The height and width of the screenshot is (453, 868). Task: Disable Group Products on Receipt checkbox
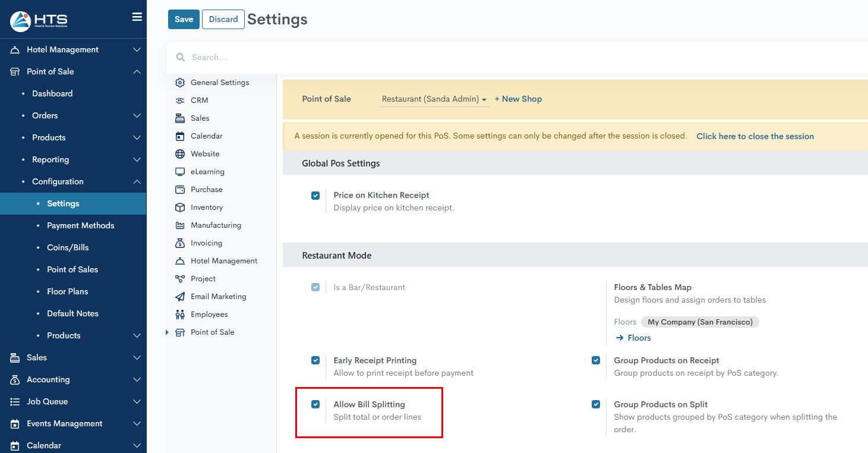(x=596, y=360)
